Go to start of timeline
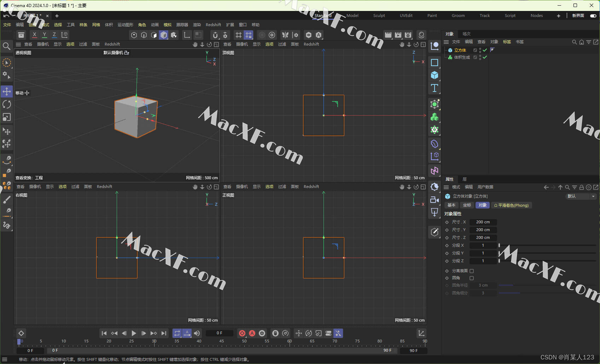600x364 pixels. (x=104, y=333)
